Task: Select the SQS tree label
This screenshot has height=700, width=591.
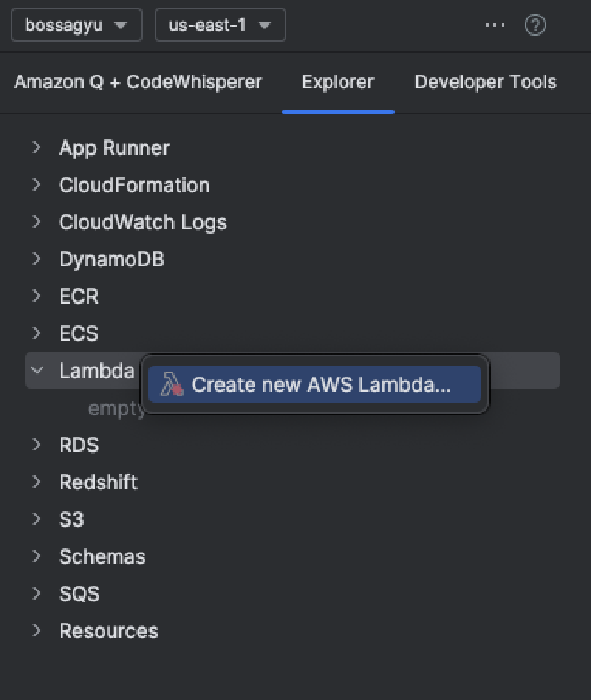Action: [x=79, y=593]
